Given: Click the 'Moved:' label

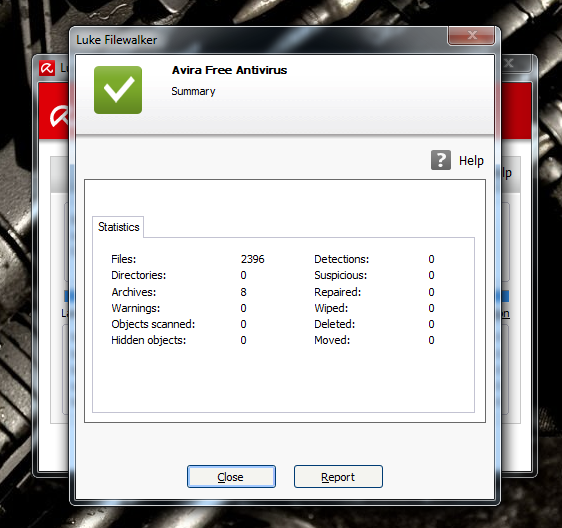Looking at the screenshot, I should [332, 340].
